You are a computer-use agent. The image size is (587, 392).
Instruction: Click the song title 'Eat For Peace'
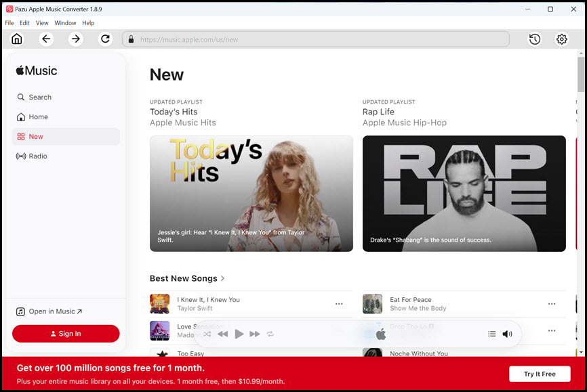[x=411, y=300]
